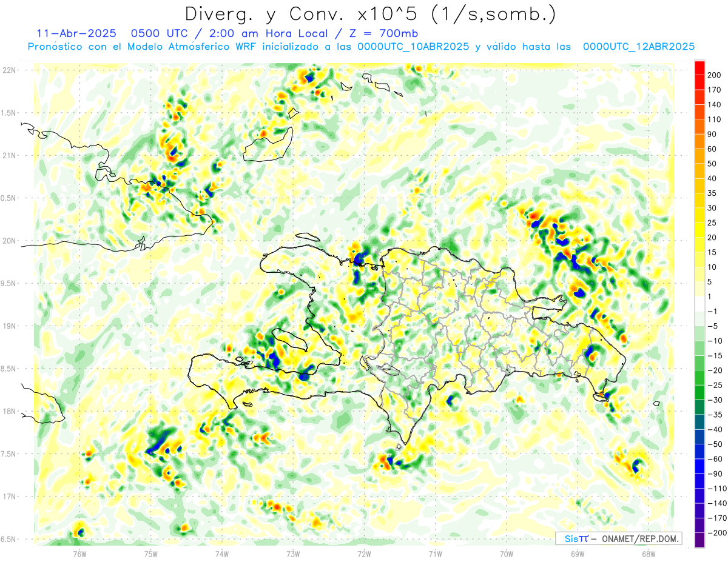
Task: Click the color scale value '90'
Action: (713, 134)
